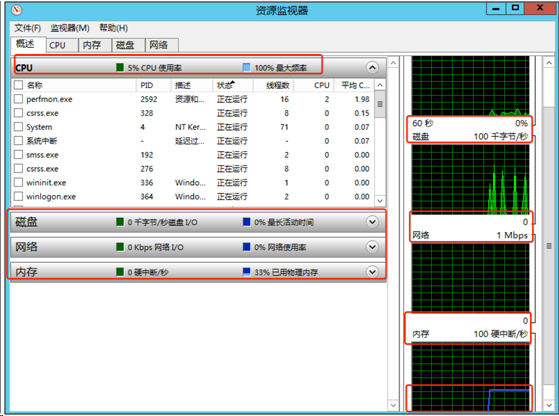The width and height of the screenshot is (559, 416).
Task: Click the 5% CPU 使用率 text
Action: [155, 68]
